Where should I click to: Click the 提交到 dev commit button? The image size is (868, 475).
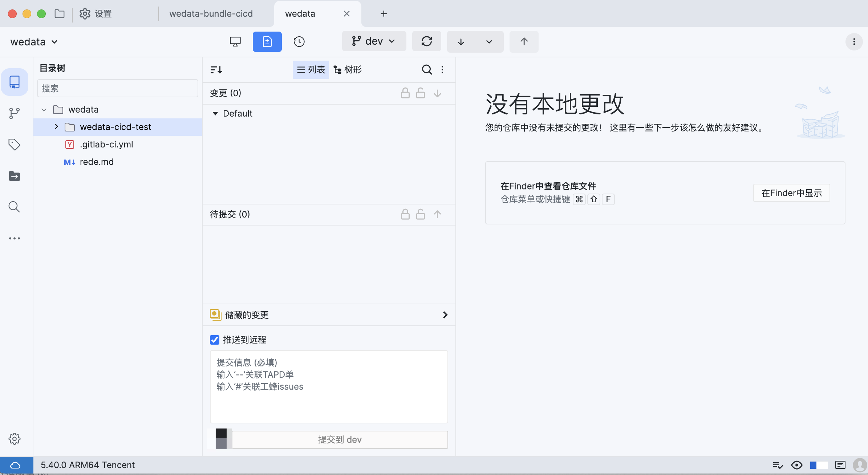340,439
